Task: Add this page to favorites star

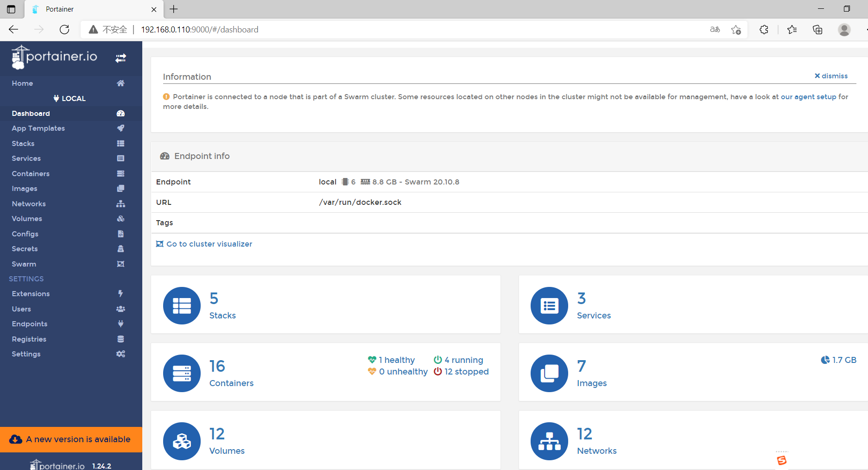Action: (736, 30)
